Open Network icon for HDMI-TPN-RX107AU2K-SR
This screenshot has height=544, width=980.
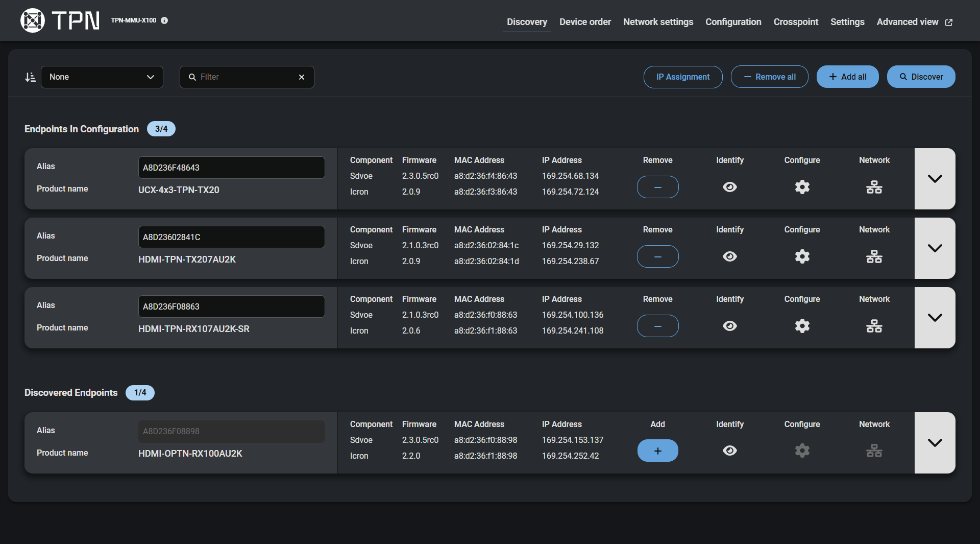pyautogui.click(x=874, y=326)
